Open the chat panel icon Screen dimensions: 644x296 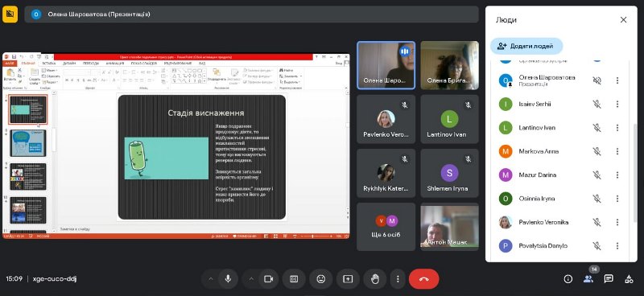[x=609, y=279]
